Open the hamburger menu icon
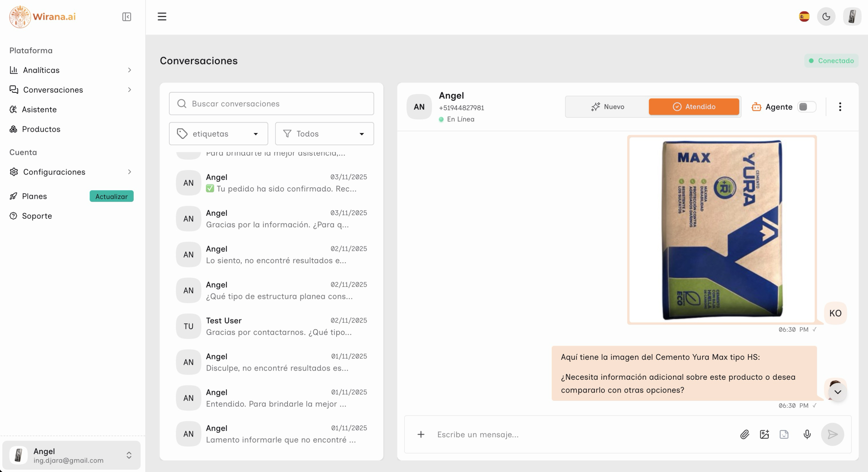This screenshot has width=868, height=472. tap(162, 17)
